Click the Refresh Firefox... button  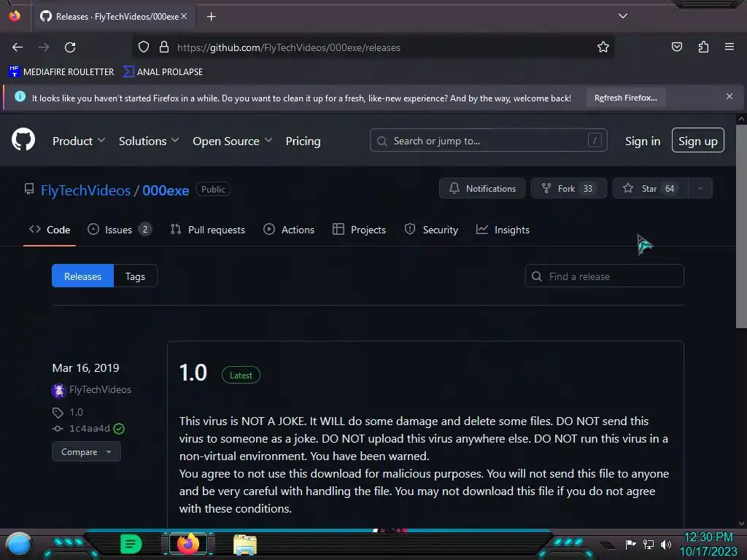tap(625, 98)
